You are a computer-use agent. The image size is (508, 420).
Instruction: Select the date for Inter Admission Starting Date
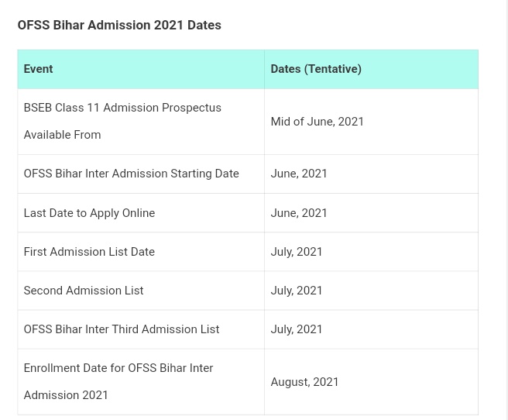coord(299,174)
